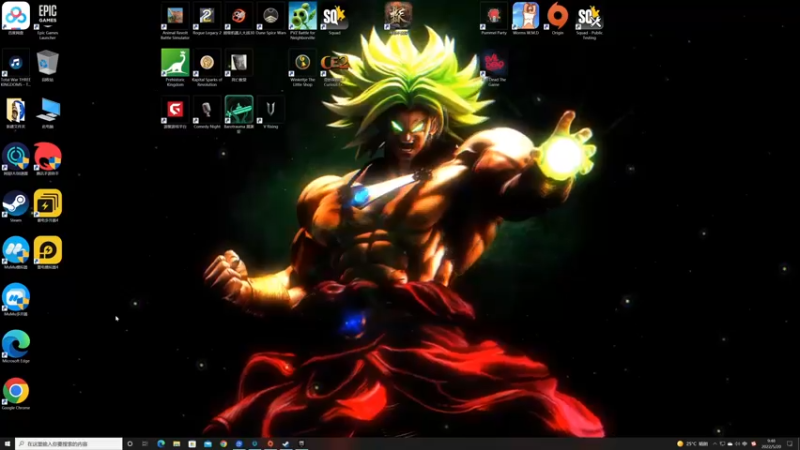The width and height of the screenshot is (800, 450).
Task: Open the yellow lightning multi-instance app icon
Action: point(47,206)
